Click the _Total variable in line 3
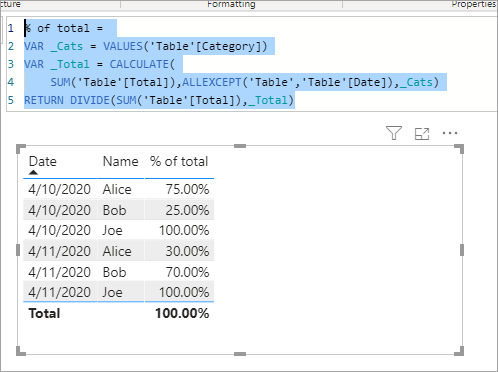This screenshot has height=372, width=498. 70,64
